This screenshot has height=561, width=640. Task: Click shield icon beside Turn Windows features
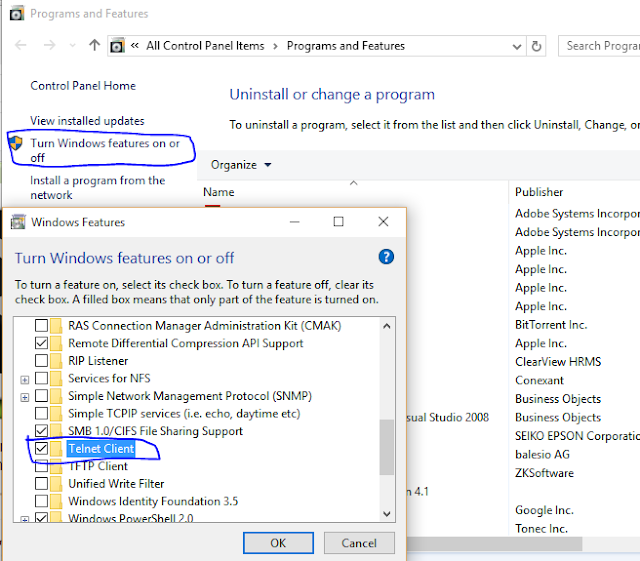(x=16, y=143)
